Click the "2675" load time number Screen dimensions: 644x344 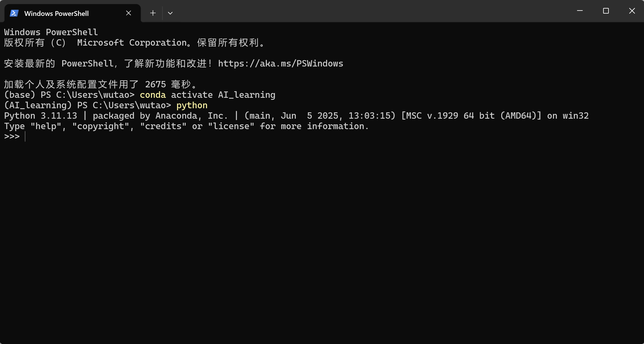(155, 84)
